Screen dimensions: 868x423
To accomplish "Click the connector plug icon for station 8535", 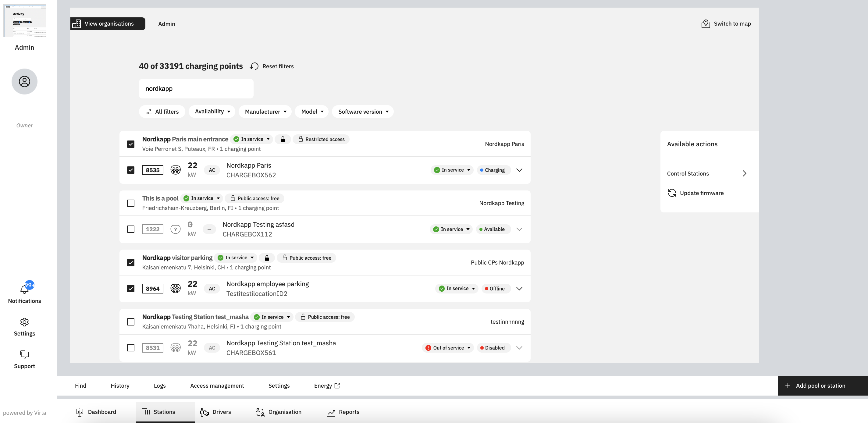I will point(176,170).
